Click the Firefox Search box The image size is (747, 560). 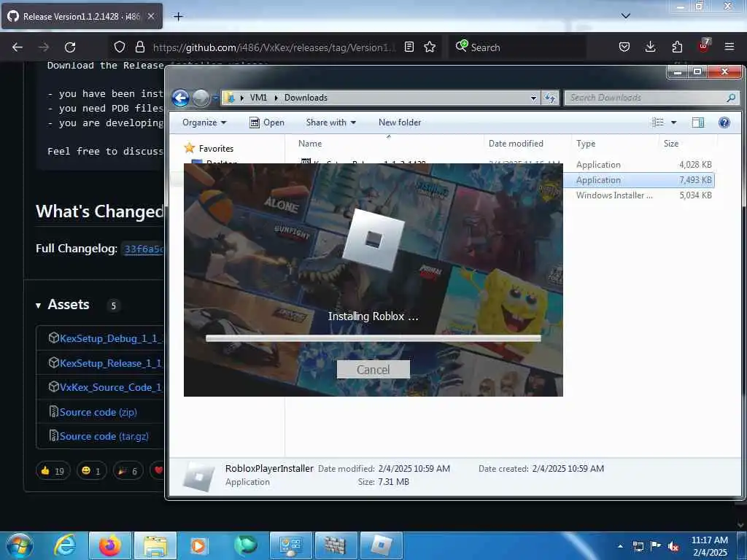[517, 47]
